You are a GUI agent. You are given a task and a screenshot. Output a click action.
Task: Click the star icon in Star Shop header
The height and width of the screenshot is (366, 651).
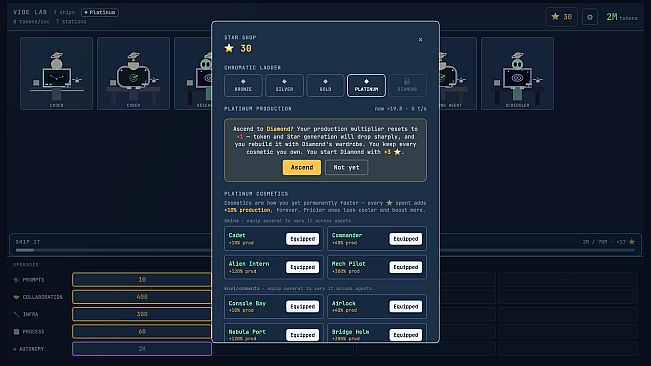229,48
